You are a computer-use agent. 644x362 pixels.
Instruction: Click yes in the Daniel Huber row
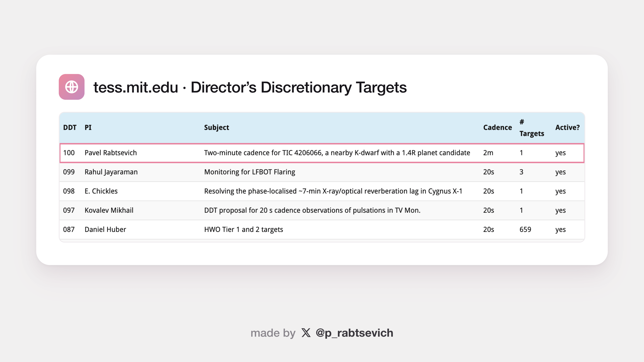click(560, 230)
